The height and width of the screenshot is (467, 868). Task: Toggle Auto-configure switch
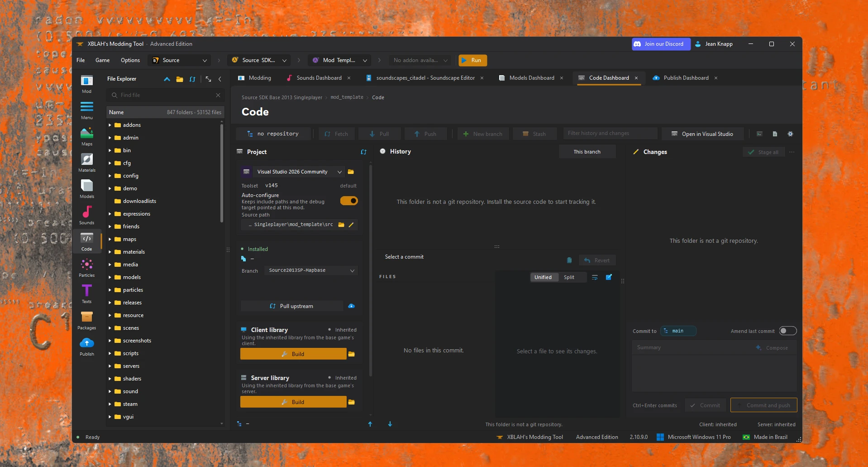click(349, 201)
